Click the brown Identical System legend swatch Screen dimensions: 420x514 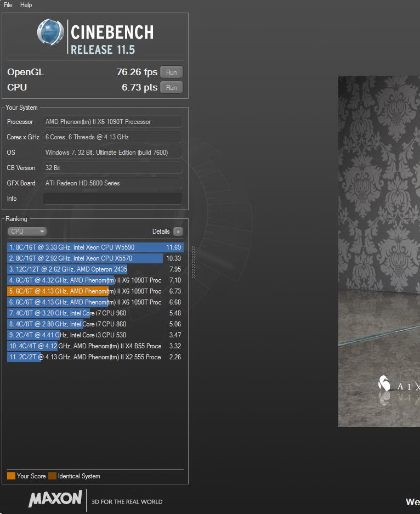(53, 476)
